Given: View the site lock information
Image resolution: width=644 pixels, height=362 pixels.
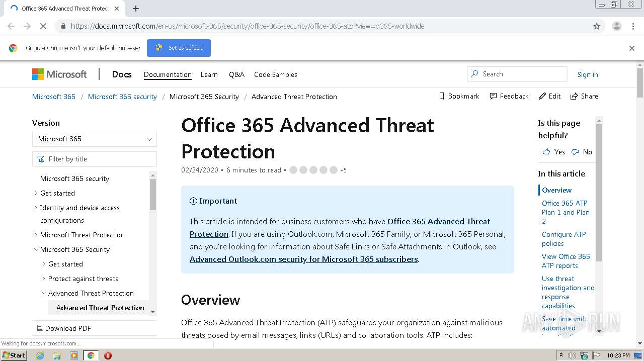Looking at the screenshot, I should (x=63, y=26).
